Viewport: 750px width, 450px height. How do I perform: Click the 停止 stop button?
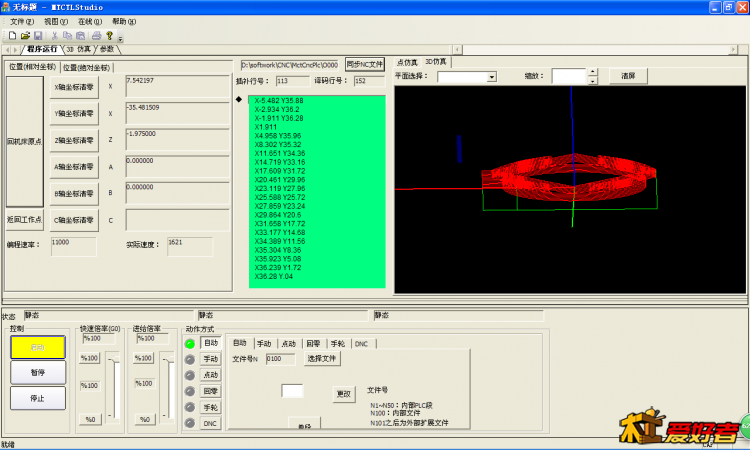click(38, 398)
